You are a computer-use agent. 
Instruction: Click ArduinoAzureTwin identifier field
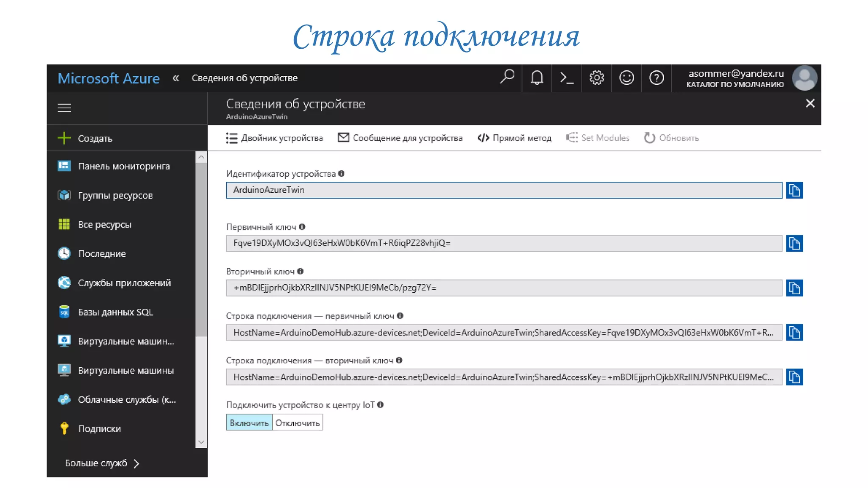click(x=504, y=190)
